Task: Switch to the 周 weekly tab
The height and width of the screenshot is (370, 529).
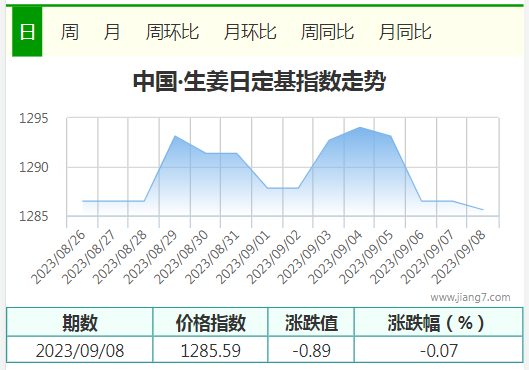Action: 70,32
